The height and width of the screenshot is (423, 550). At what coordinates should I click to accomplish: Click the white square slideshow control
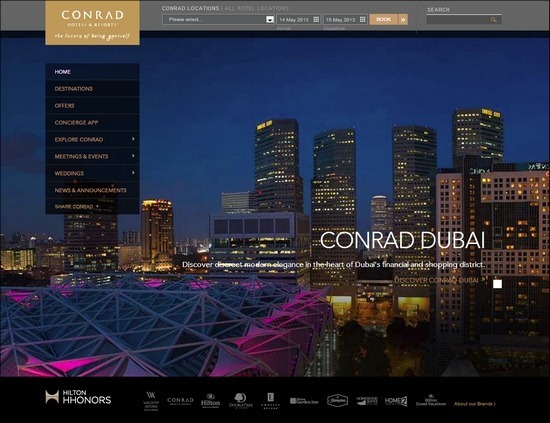click(497, 284)
